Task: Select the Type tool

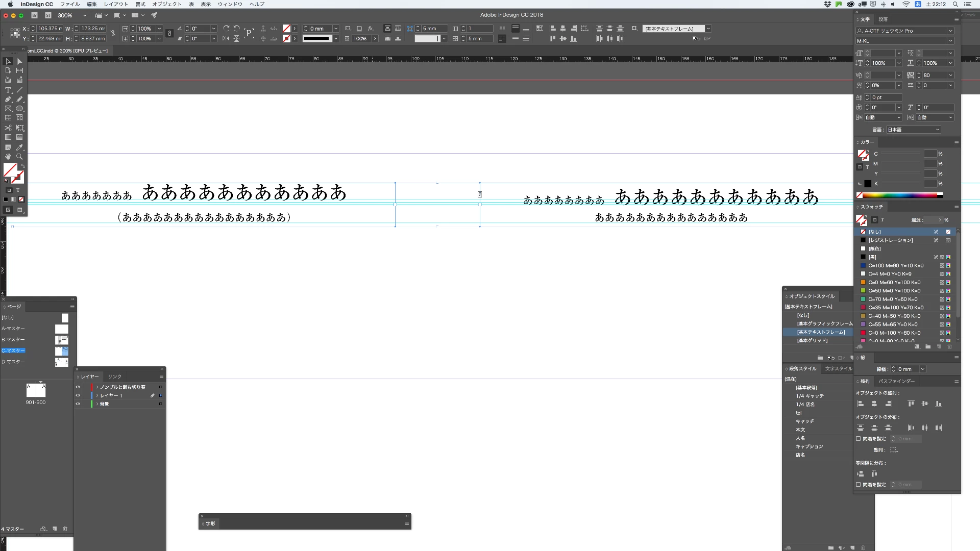Action: (x=8, y=90)
